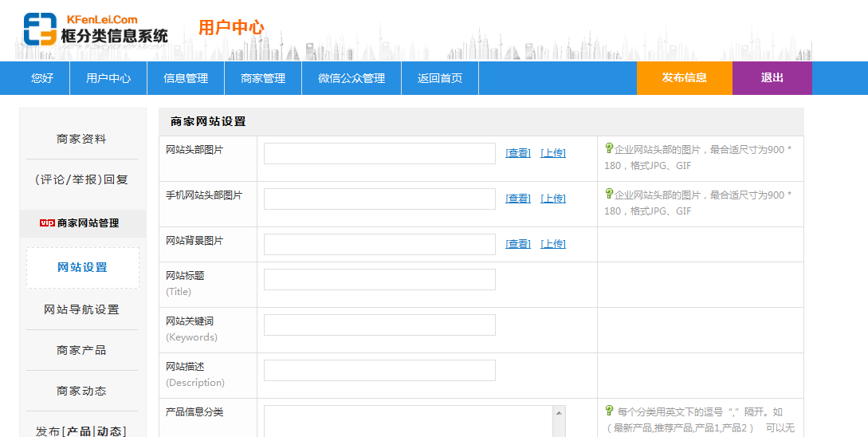Click the hint icon beside website header image tip

[x=609, y=148]
